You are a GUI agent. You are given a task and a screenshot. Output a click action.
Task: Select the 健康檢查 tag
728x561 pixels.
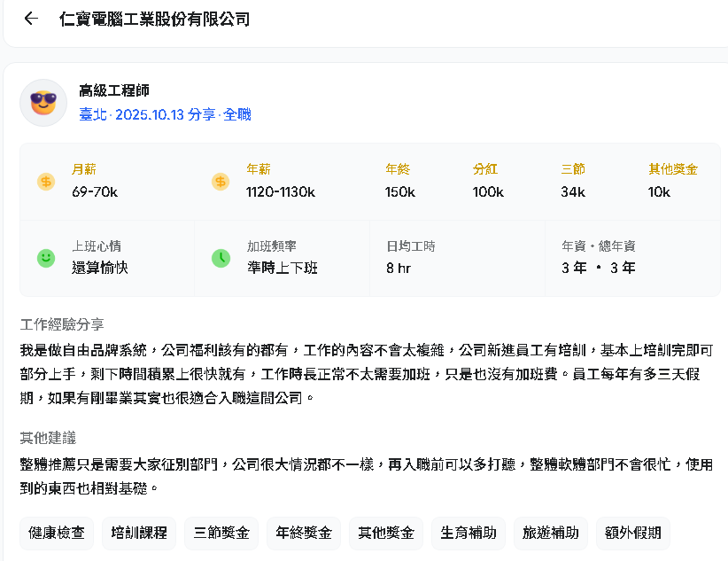click(x=57, y=533)
